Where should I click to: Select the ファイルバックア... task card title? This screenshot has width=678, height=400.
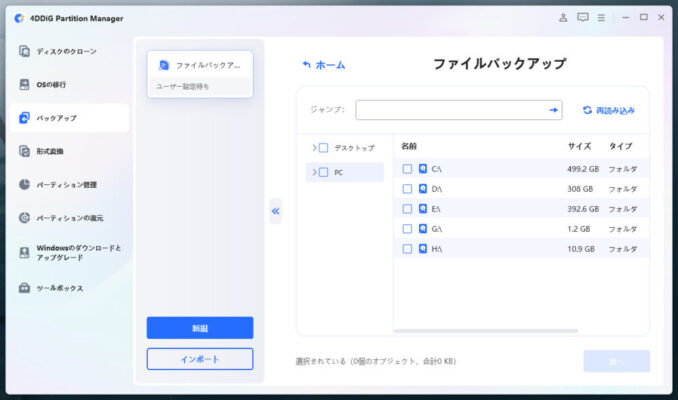(x=208, y=65)
